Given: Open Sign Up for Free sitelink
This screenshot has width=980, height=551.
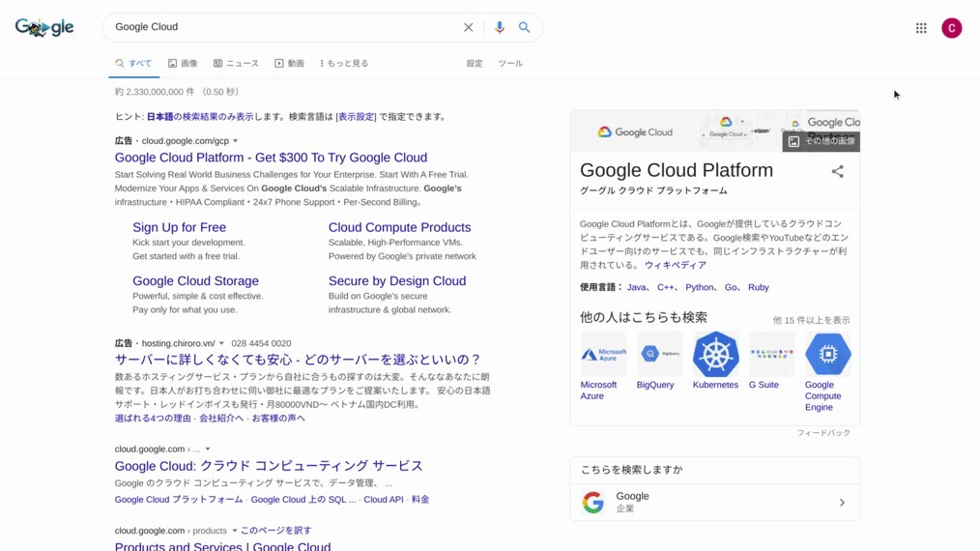Looking at the screenshot, I should point(180,228).
